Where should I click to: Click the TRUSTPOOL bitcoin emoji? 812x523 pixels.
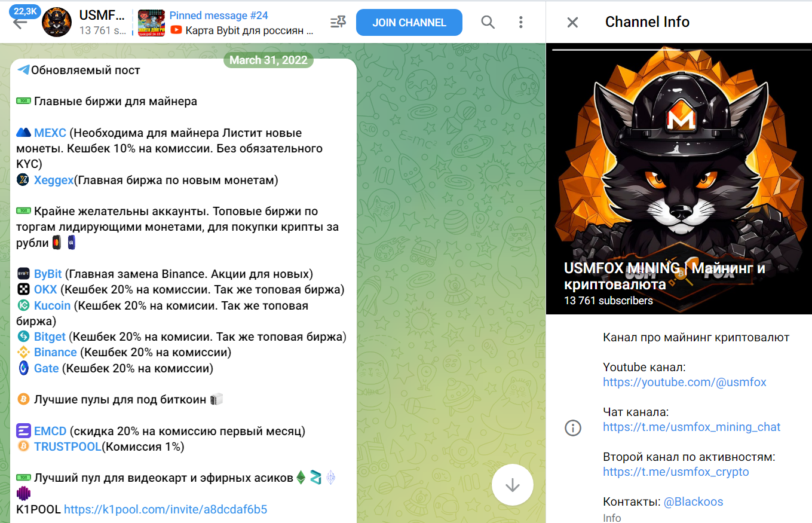click(23, 446)
